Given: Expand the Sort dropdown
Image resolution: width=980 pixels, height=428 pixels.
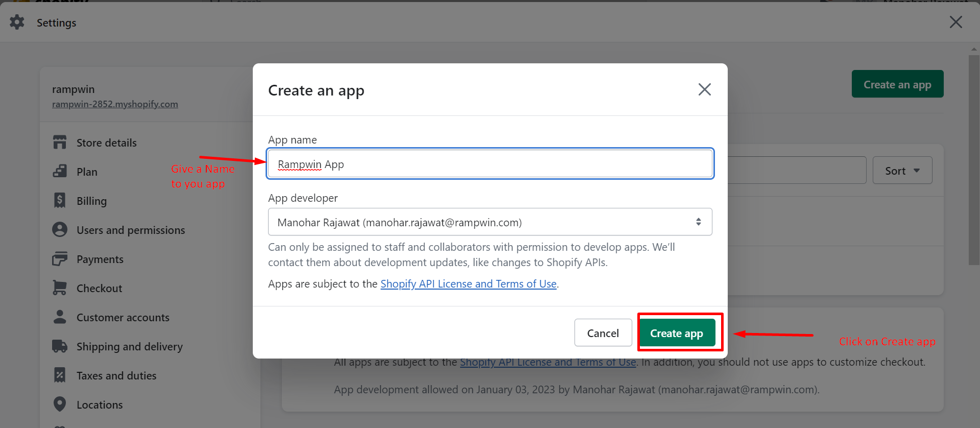Looking at the screenshot, I should pos(902,171).
